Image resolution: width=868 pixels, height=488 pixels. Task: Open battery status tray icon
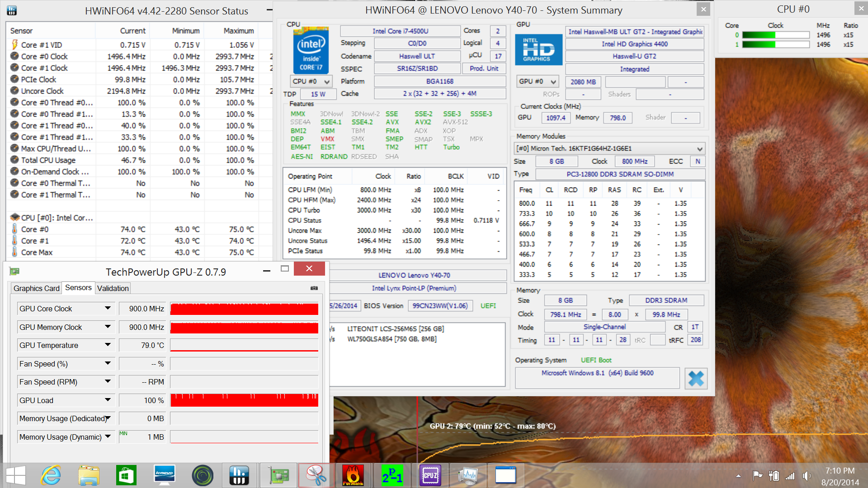point(774,475)
